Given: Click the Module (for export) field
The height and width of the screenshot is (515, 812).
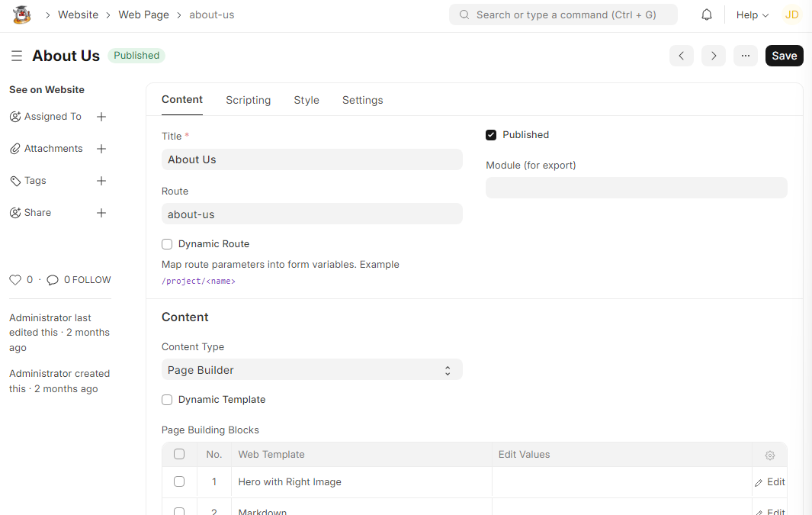Looking at the screenshot, I should [x=637, y=188].
